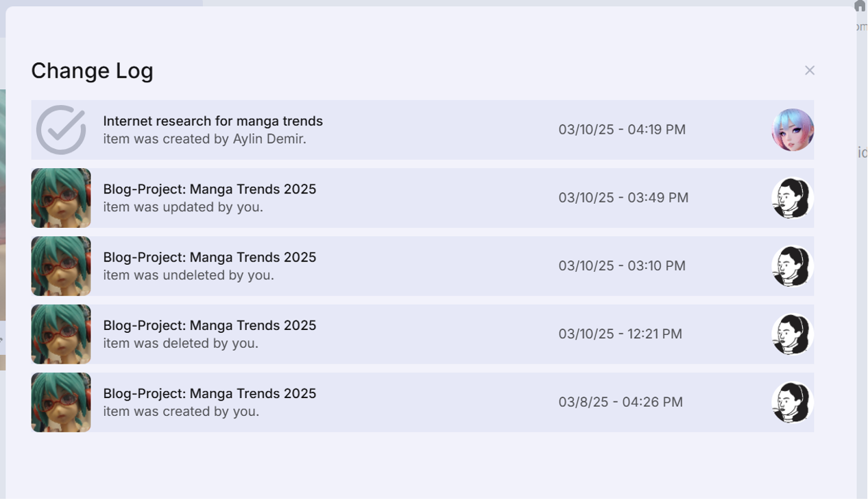Open the figurine thumbnail on the updated entry

coord(60,198)
